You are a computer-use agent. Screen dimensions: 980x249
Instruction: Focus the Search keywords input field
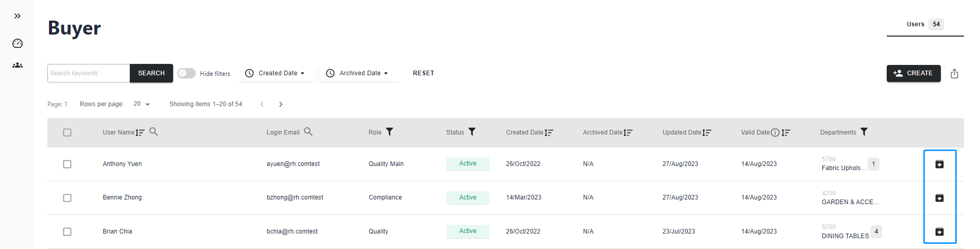[89, 73]
